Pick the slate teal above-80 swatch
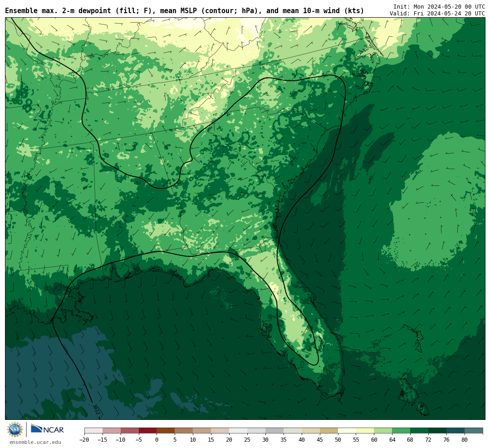The image size is (490, 448). (x=474, y=431)
